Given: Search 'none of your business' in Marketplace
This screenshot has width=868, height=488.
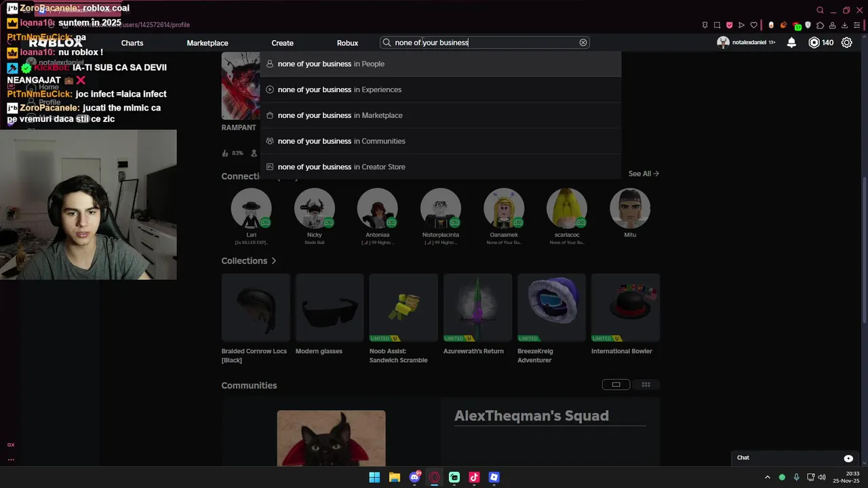Looking at the screenshot, I should click(440, 115).
